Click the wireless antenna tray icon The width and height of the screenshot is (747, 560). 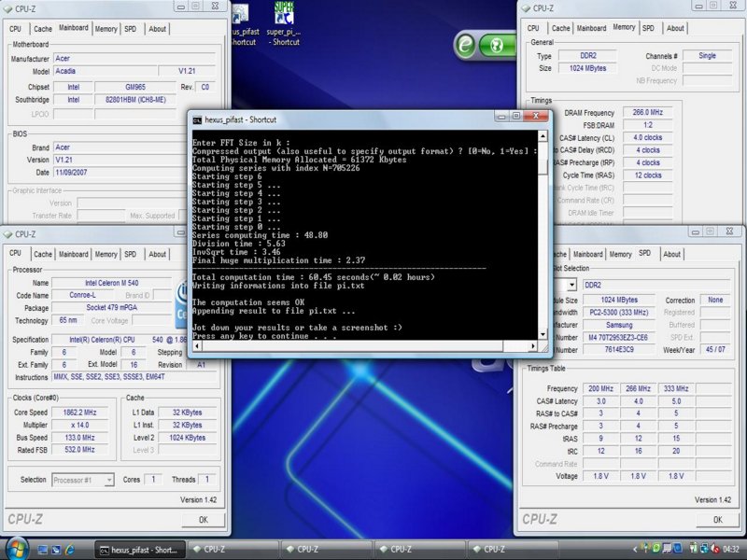coord(646,549)
